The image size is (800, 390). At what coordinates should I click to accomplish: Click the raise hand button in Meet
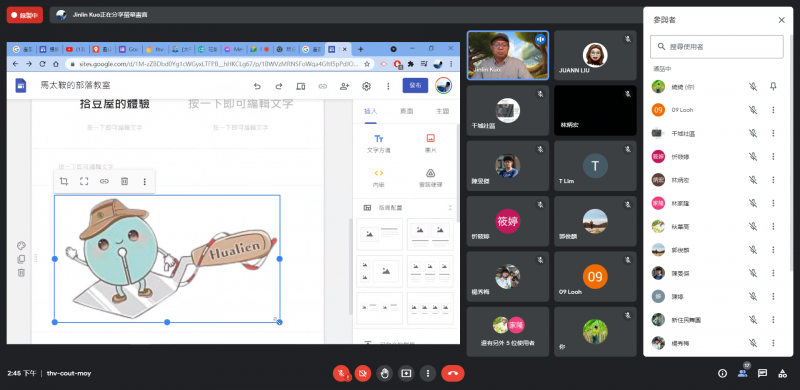coord(385,374)
